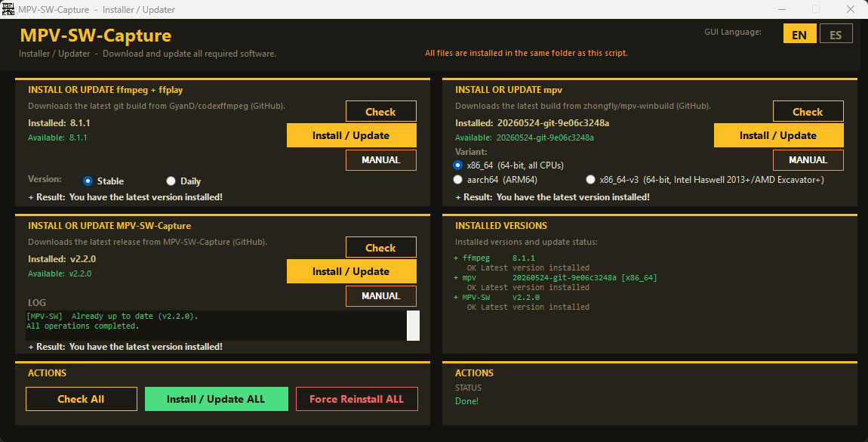Open MANUAL option for MPV-SW-Capture section
868x442 pixels.
pos(381,296)
